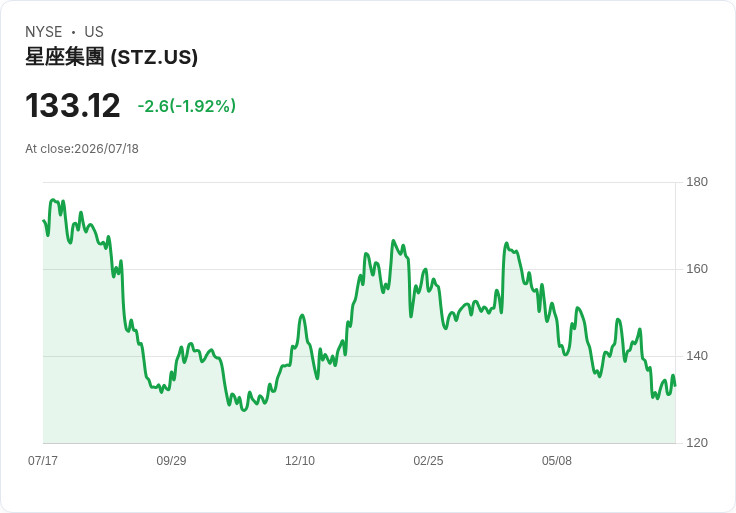
Task: Click the -2.6(-1.92%) change value
Action: (186, 106)
